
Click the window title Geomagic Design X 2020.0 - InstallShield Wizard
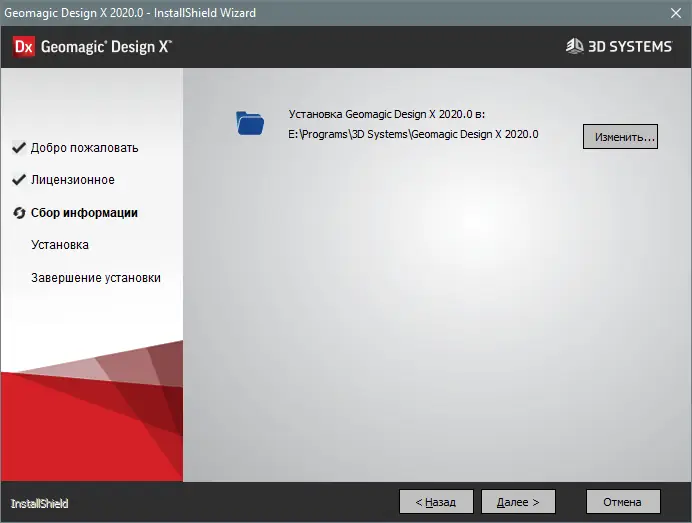[x=130, y=13]
